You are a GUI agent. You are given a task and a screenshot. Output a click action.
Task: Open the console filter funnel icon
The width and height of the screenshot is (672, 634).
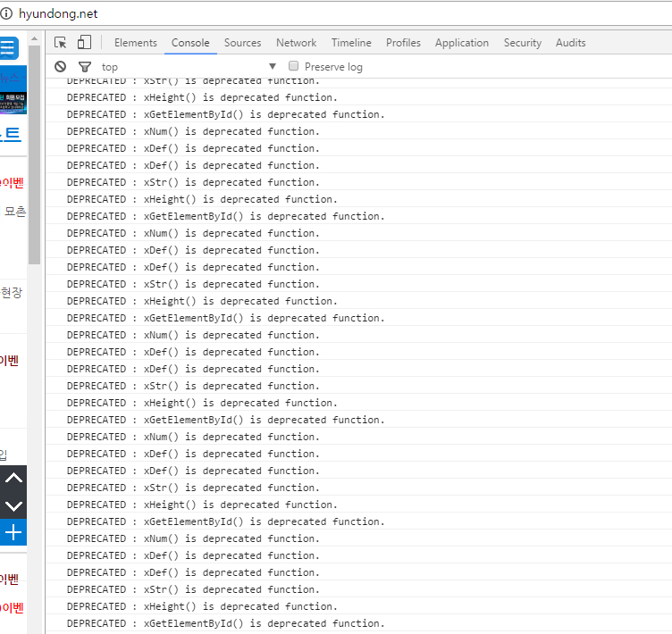[x=85, y=67]
